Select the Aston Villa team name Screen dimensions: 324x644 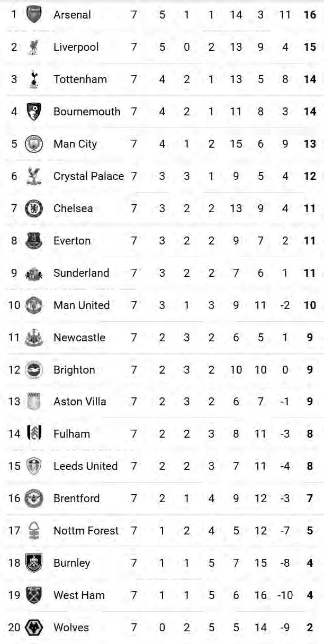pos(79,402)
